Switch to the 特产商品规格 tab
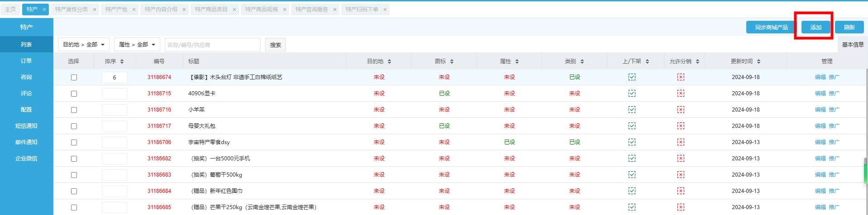The width and height of the screenshot is (868, 215). click(261, 9)
